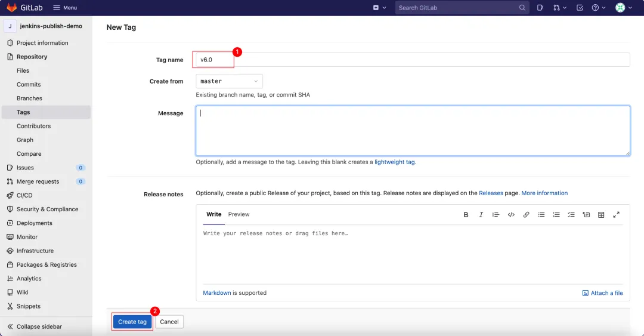The width and height of the screenshot is (644, 336).
Task: Insert a quote in release notes
Action: pyautogui.click(x=496, y=215)
